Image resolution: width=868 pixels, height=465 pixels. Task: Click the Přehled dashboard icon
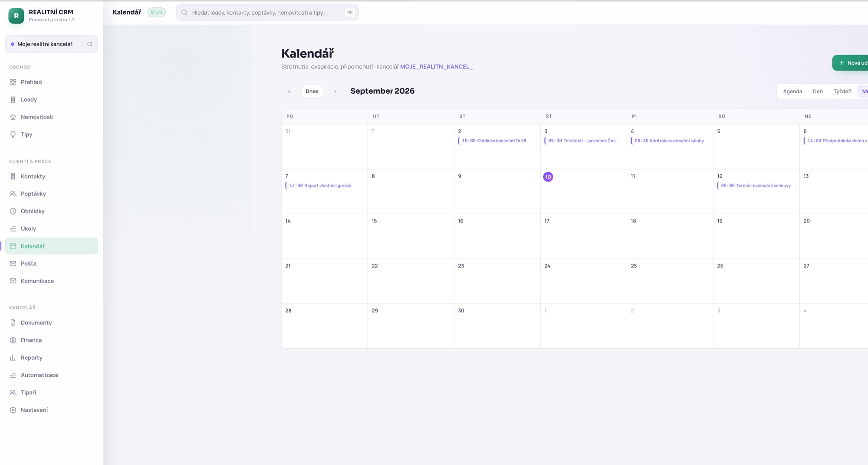point(13,82)
